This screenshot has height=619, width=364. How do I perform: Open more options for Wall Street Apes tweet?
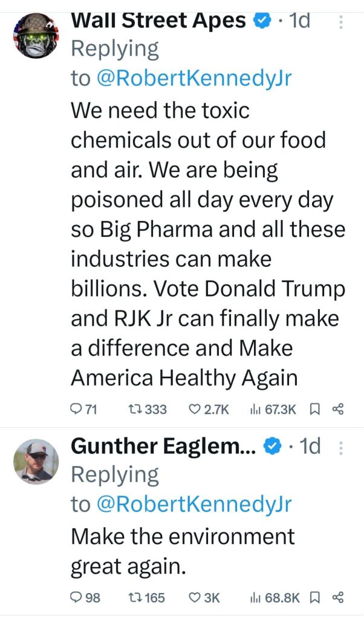pos(340,23)
